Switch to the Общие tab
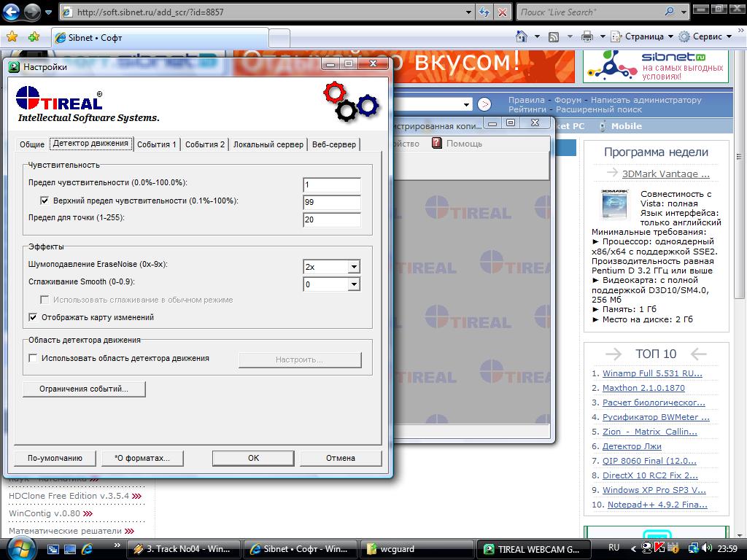 [x=31, y=144]
